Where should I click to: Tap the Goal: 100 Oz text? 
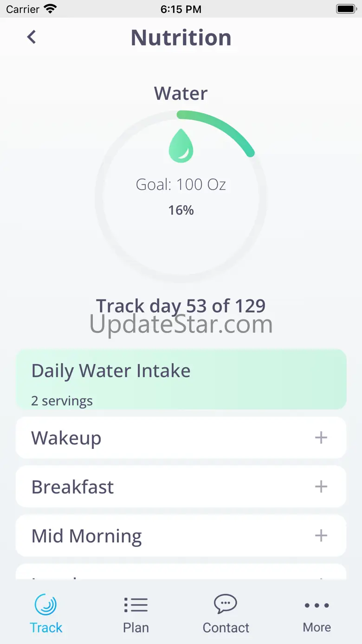tap(181, 185)
